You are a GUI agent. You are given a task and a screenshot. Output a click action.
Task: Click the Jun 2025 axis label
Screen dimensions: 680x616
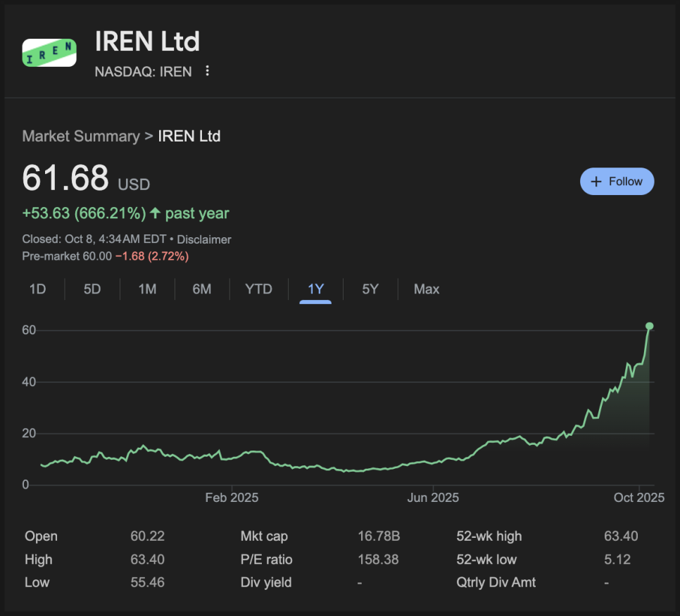point(432,498)
